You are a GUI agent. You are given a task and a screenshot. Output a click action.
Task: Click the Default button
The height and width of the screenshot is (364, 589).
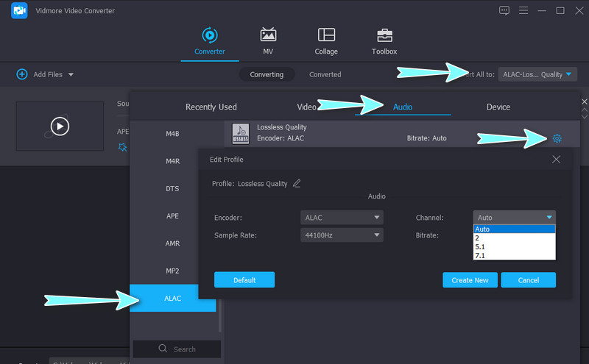coord(244,280)
